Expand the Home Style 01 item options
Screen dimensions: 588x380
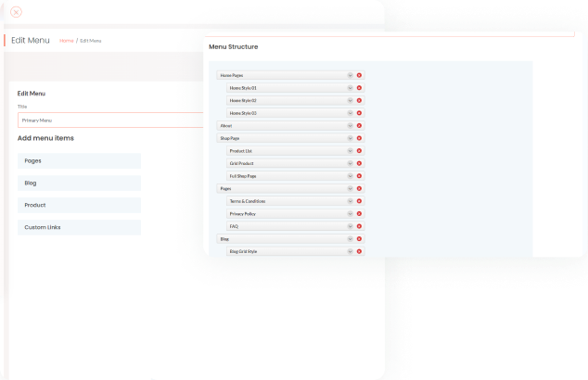tap(350, 88)
